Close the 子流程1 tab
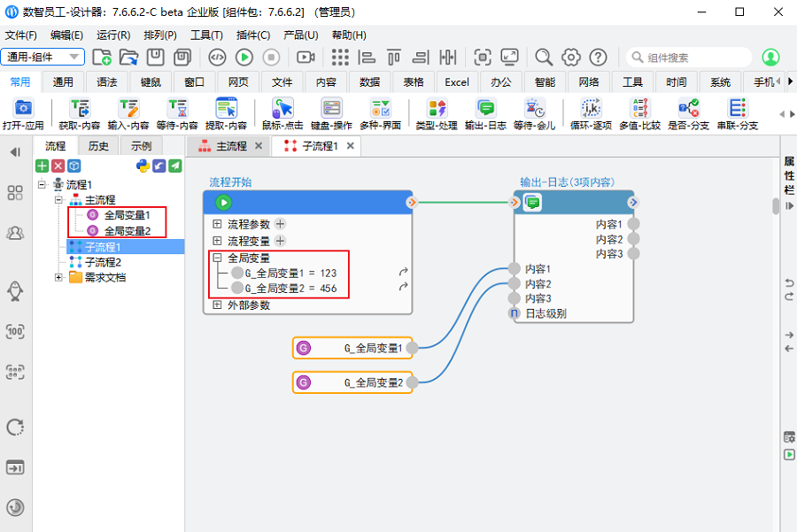This screenshot has height=532, width=797. (350, 146)
